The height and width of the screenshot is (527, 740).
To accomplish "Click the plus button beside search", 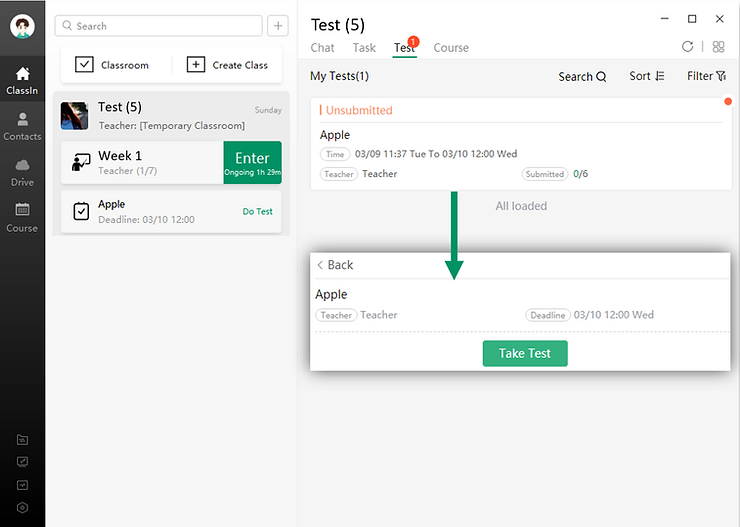I will (x=279, y=26).
